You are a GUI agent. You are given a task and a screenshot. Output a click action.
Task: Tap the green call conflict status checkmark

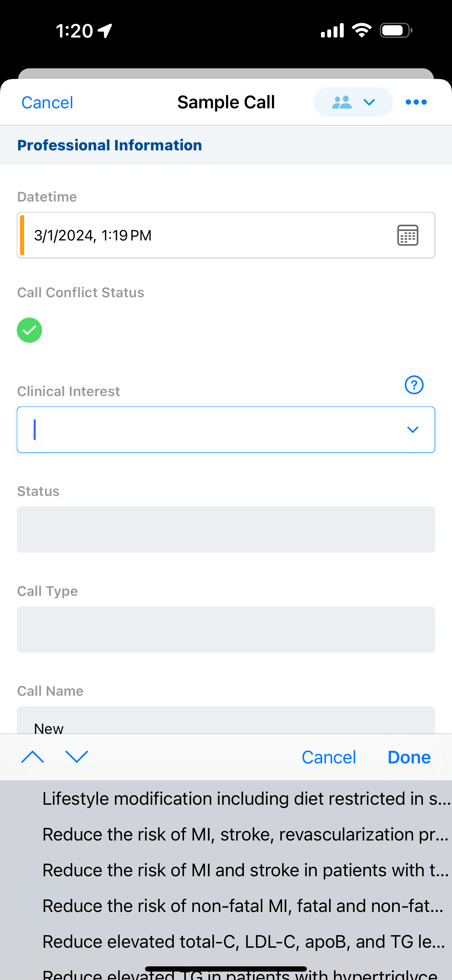point(29,330)
